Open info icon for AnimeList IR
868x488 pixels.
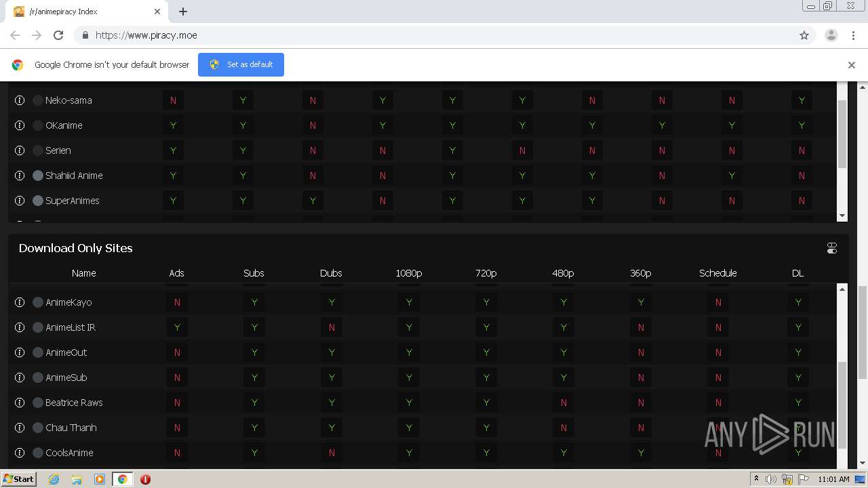click(x=20, y=327)
